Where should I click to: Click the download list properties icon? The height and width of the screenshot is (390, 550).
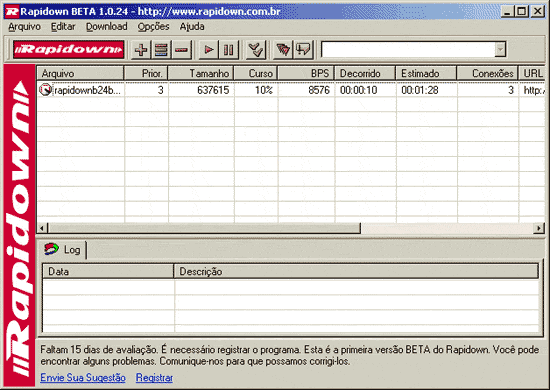161,49
